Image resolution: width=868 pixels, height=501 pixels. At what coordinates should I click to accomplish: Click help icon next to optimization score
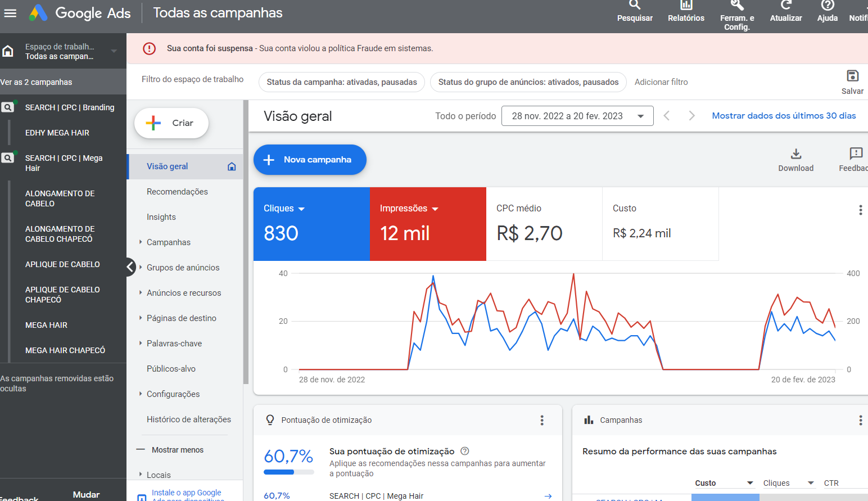coord(464,451)
